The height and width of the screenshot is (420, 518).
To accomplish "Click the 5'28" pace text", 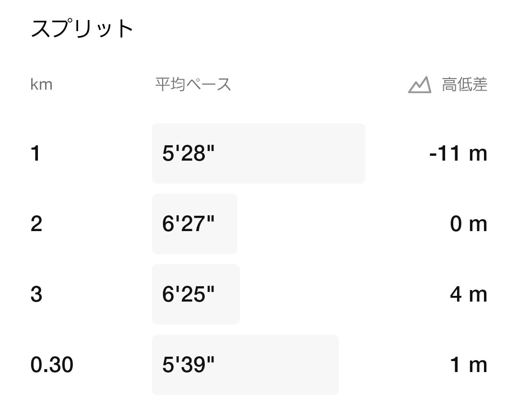I will (188, 154).
